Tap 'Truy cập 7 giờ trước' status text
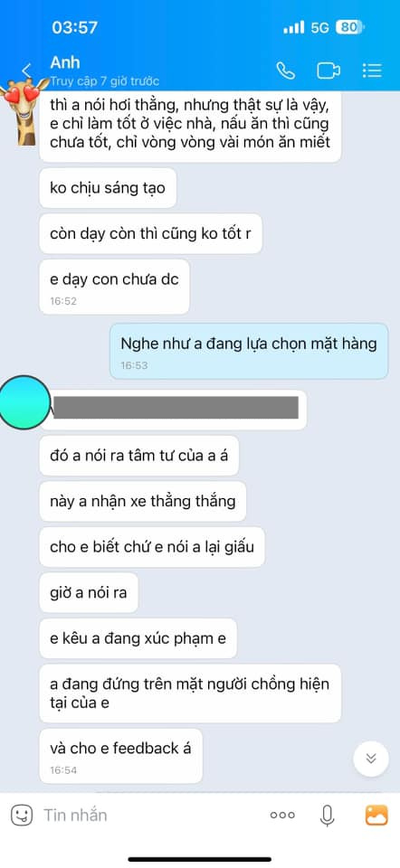This screenshot has height=868, width=400. (104, 81)
